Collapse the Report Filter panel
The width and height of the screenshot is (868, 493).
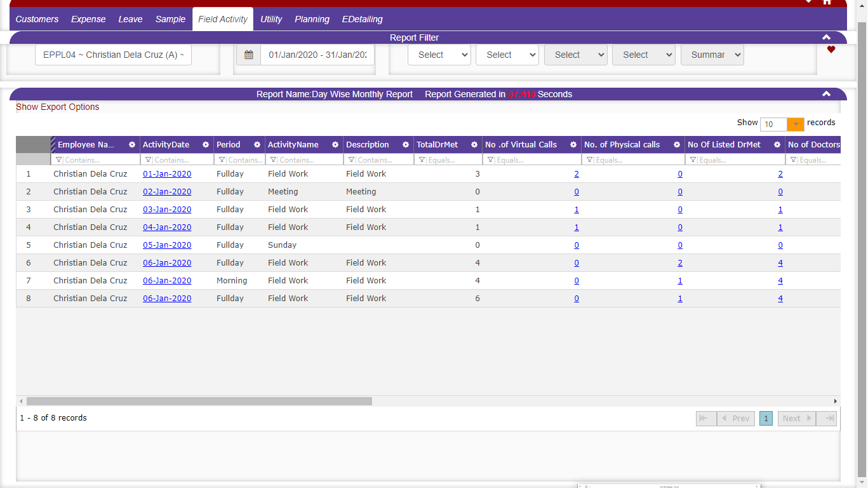(x=826, y=37)
